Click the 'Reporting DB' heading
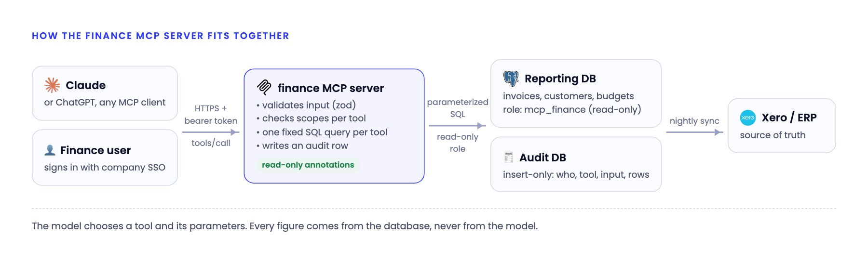 [x=560, y=79]
